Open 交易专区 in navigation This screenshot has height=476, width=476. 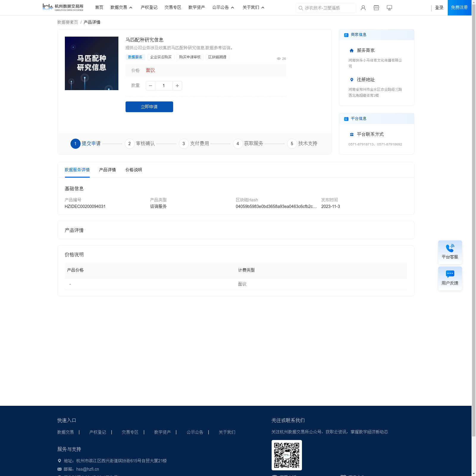coord(173,7)
